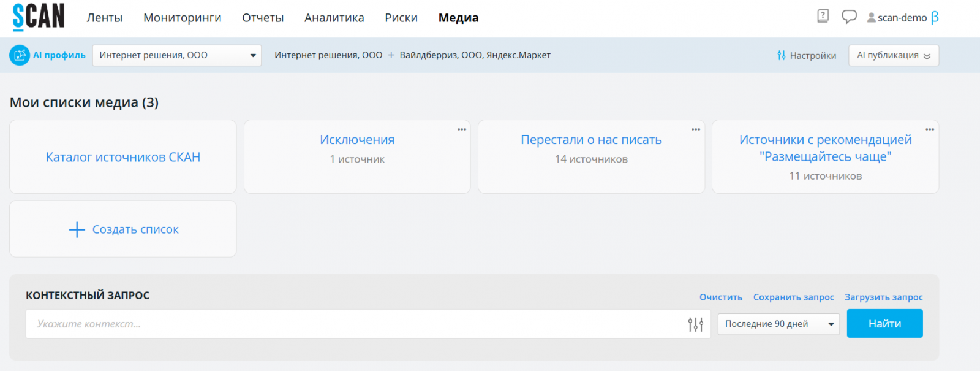980x371 pixels.
Task: Open the help question mark icon
Action: tap(823, 17)
